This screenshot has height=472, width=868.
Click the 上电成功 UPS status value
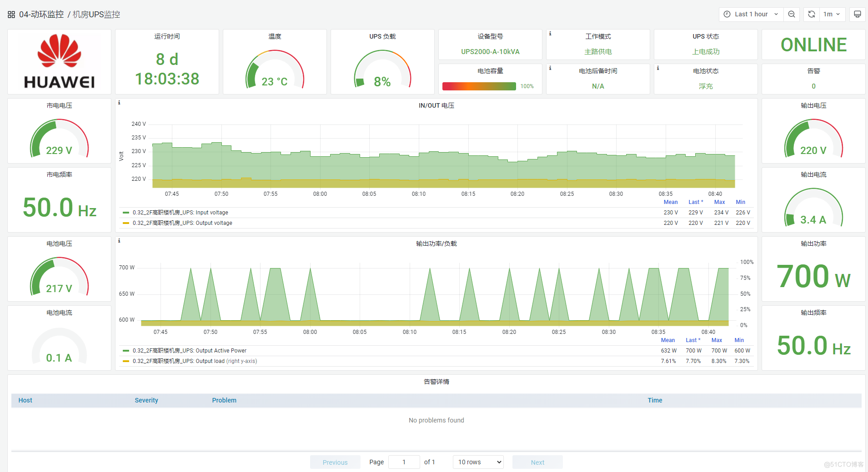pyautogui.click(x=706, y=52)
